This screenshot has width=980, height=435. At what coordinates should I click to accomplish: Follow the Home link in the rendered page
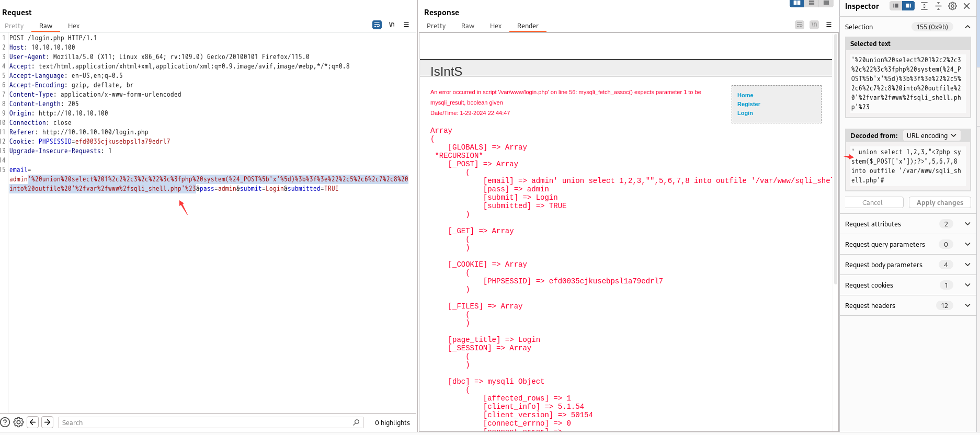(x=745, y=95)
